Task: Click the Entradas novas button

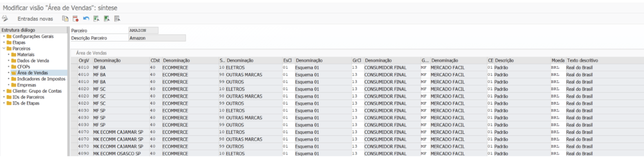Action: 35,19
